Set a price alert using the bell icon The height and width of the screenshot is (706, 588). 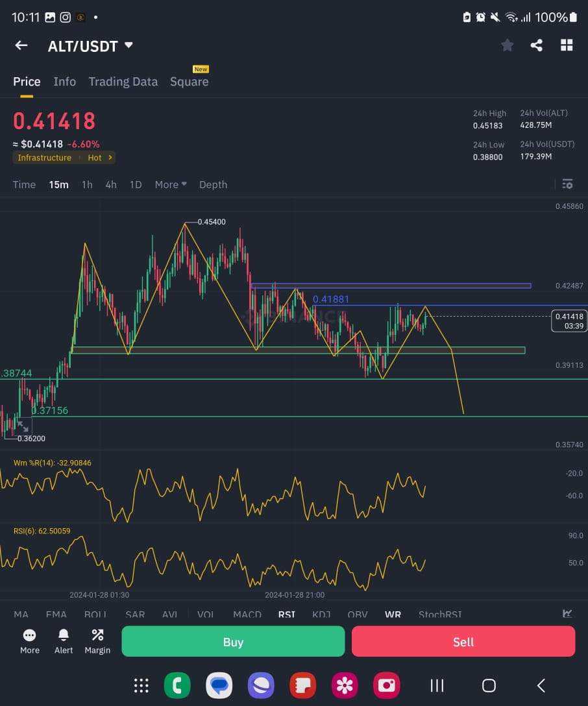pos(63,641)
